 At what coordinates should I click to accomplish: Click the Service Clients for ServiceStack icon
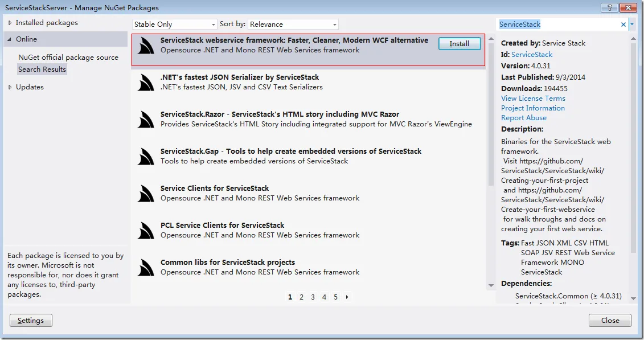[x=145, y=194]
